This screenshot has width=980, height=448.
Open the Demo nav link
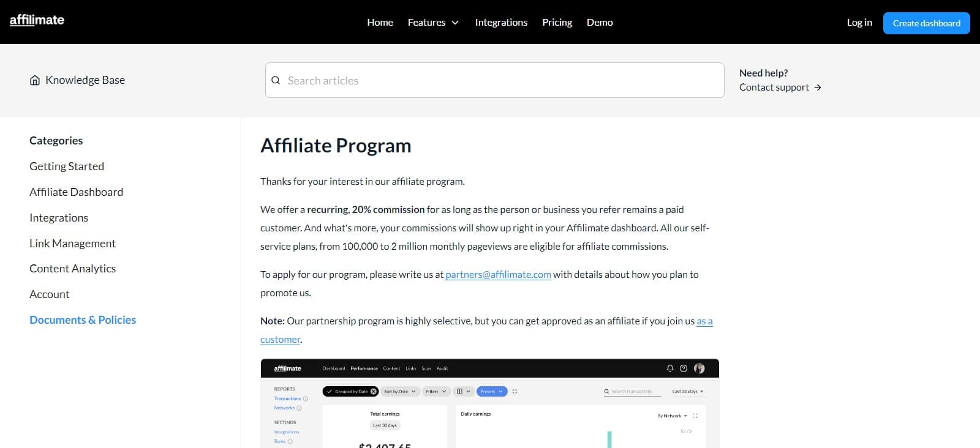tap(600, 22)
